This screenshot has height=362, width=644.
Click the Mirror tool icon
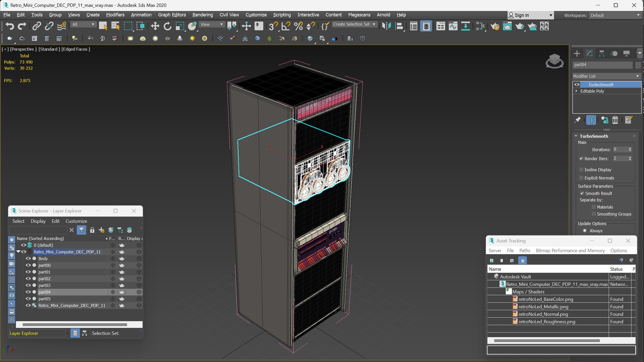386,26
